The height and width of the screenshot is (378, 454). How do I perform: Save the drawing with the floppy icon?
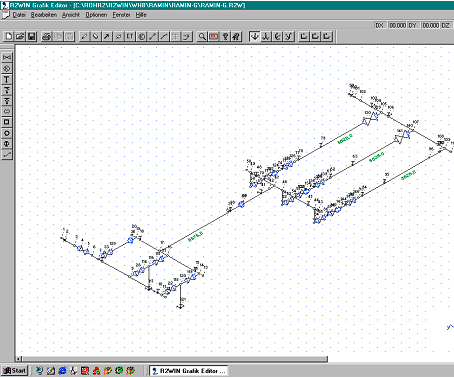coord(32,36)
